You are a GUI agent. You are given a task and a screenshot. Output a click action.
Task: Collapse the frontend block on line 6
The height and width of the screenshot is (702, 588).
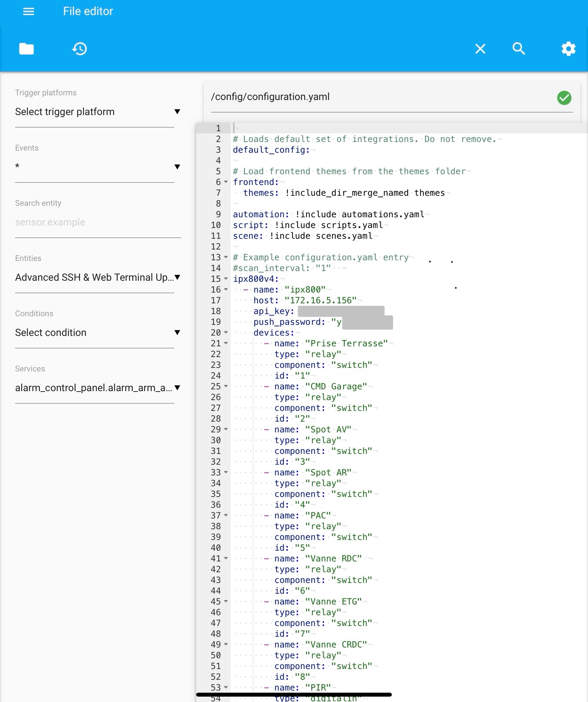point(226,182)
